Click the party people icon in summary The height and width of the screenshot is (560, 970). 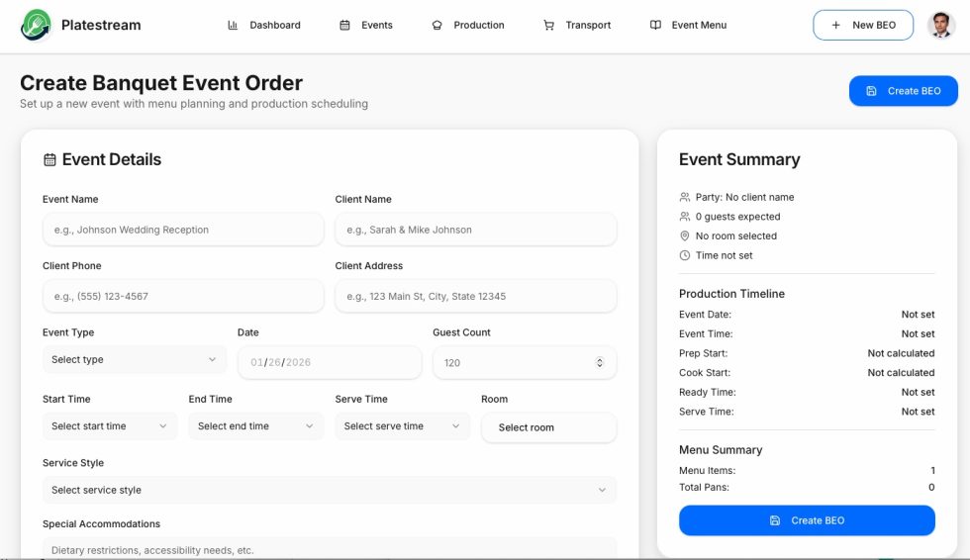(x=684, y=197)
